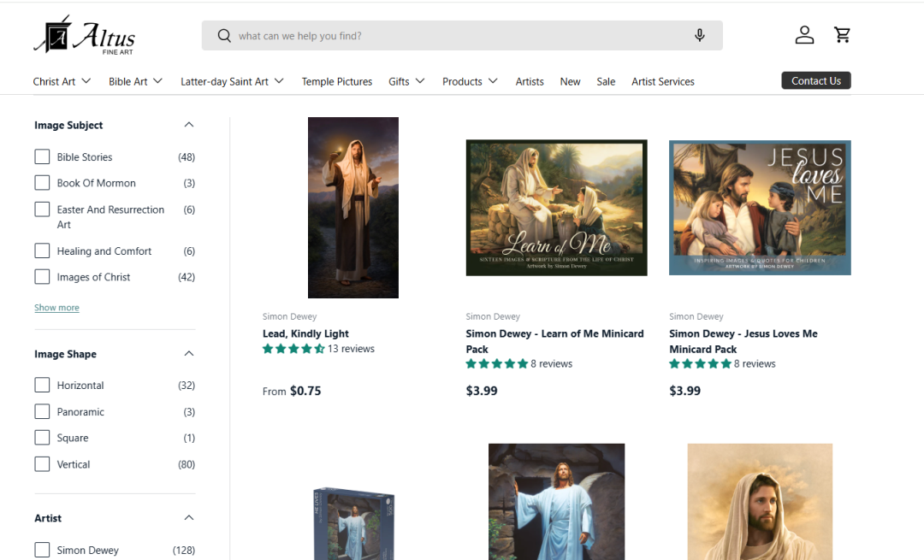Viewport: 924px width, 560px height.
Task: Check the Vertical shape filter
Action: click(x=42, y=464)
